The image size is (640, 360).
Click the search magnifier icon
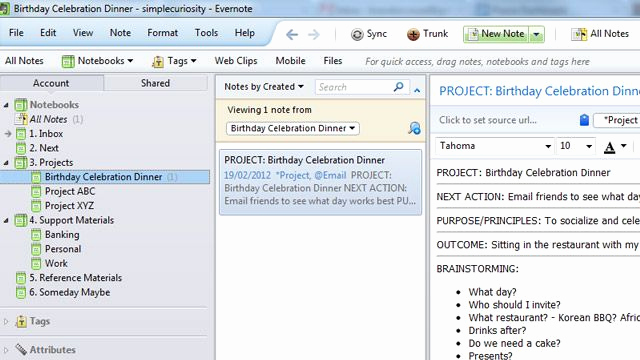399,87
